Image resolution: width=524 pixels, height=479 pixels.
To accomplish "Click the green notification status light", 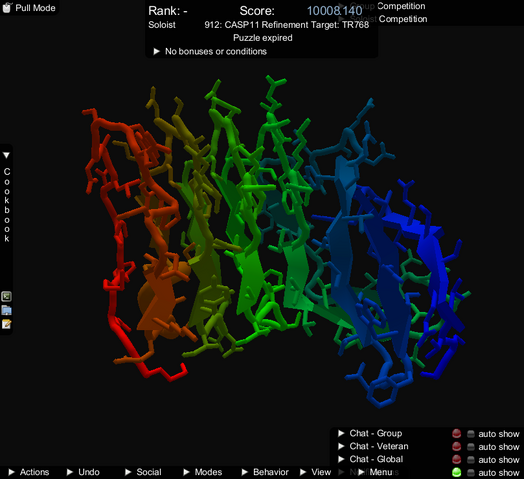I will tap(456, 473).
